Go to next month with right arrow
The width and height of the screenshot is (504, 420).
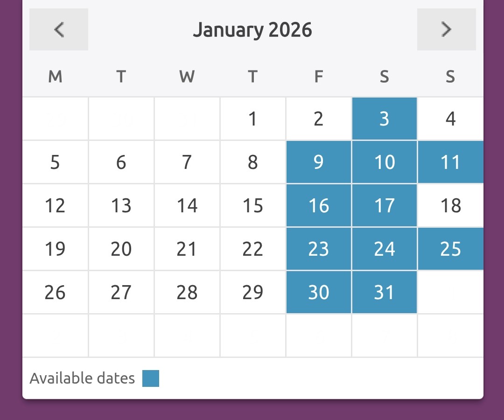446,29
